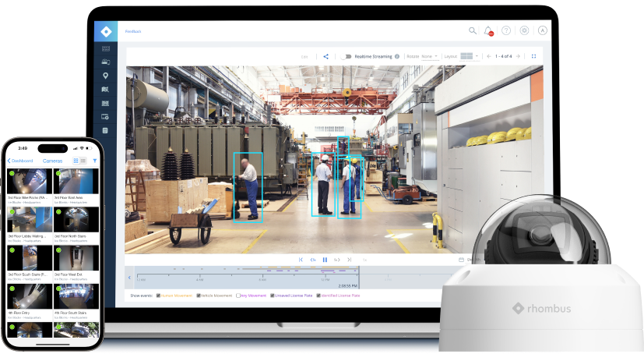Open the 3rd Floor North Stairs camera thumbnail

coord(76,221)
